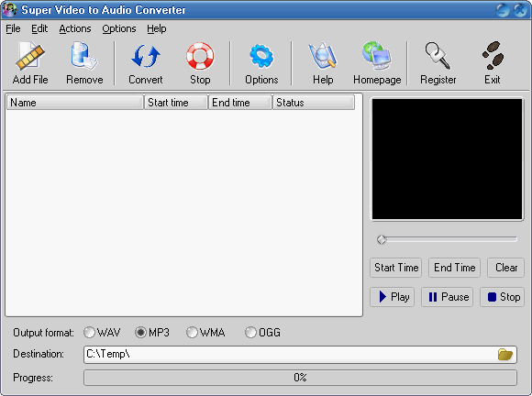532x396 pixels.
Task: Start conversion with the Convert arrows icon
Action: 146,56
